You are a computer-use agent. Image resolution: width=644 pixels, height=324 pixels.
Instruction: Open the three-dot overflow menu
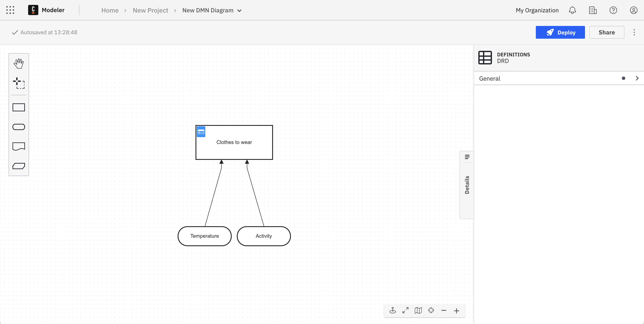pos(634,32)
